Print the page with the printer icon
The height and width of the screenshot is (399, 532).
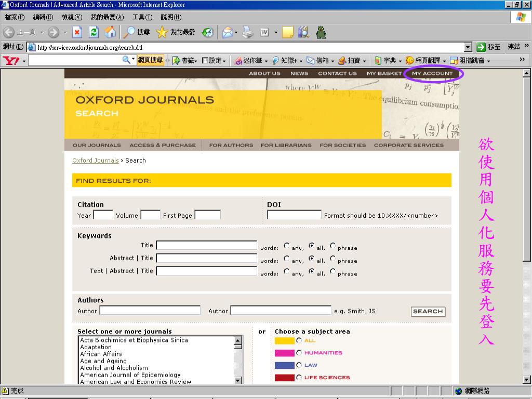[248, 32]
